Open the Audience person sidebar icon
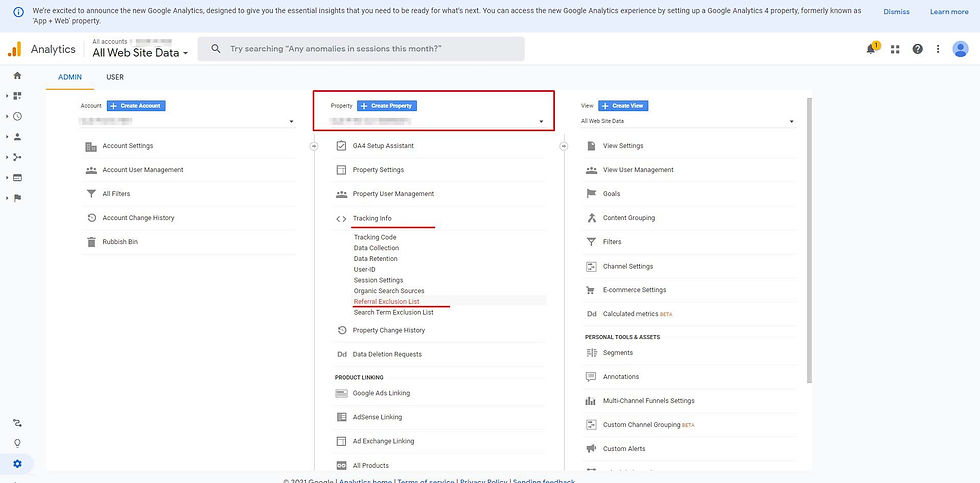 tap(18, 136)
